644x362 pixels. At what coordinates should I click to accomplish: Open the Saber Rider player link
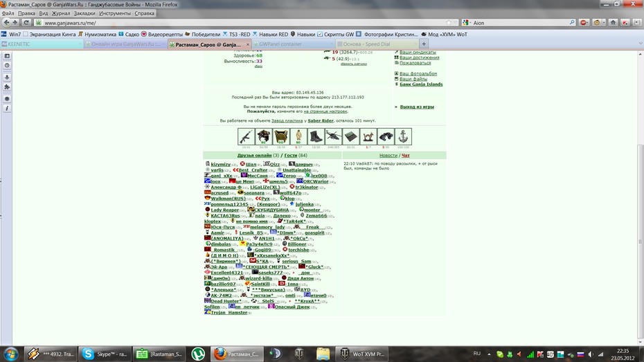[321, 120]
